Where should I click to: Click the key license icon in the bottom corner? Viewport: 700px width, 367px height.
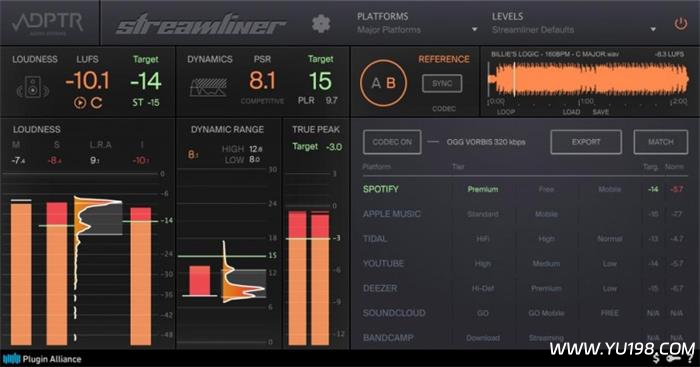pos(673,359)
